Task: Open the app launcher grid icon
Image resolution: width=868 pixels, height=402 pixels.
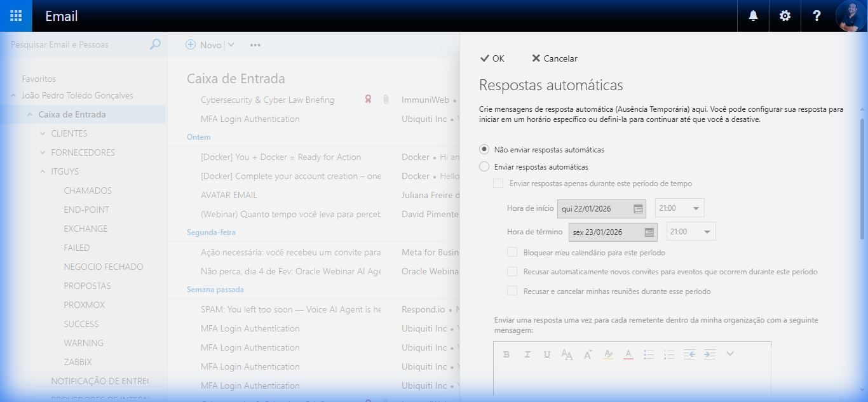Action: click(x=16, y=16)
